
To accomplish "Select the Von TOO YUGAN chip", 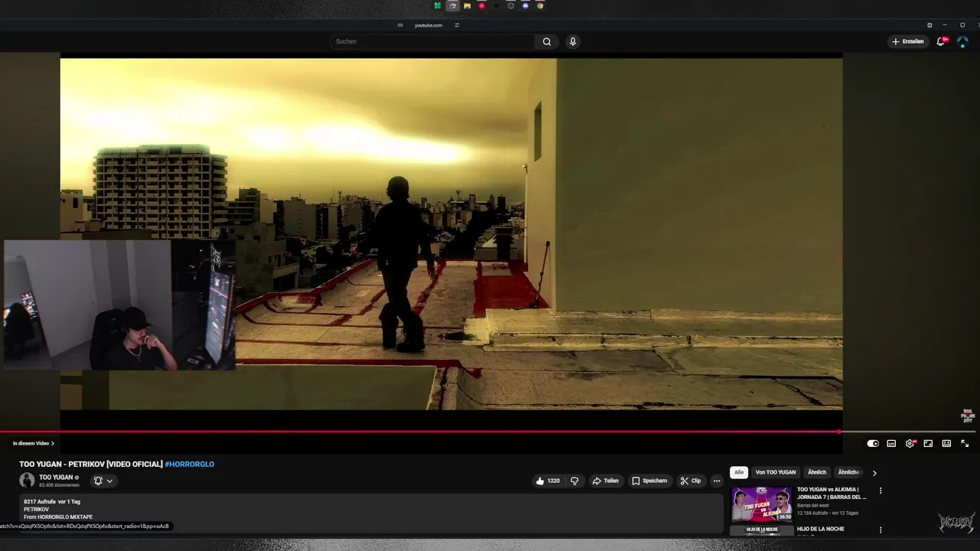I will (x=776, y=472).
